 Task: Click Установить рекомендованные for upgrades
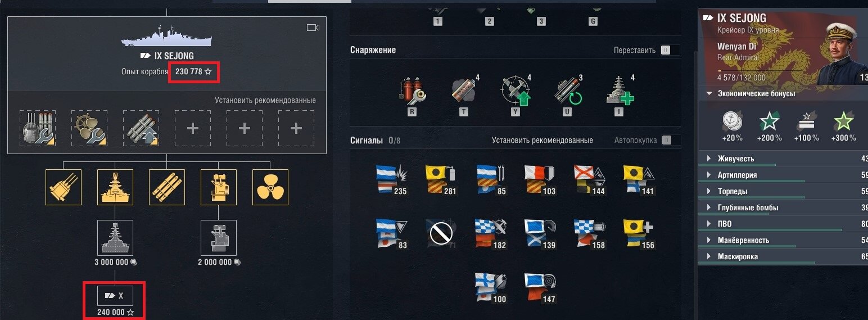pos(265,100)
